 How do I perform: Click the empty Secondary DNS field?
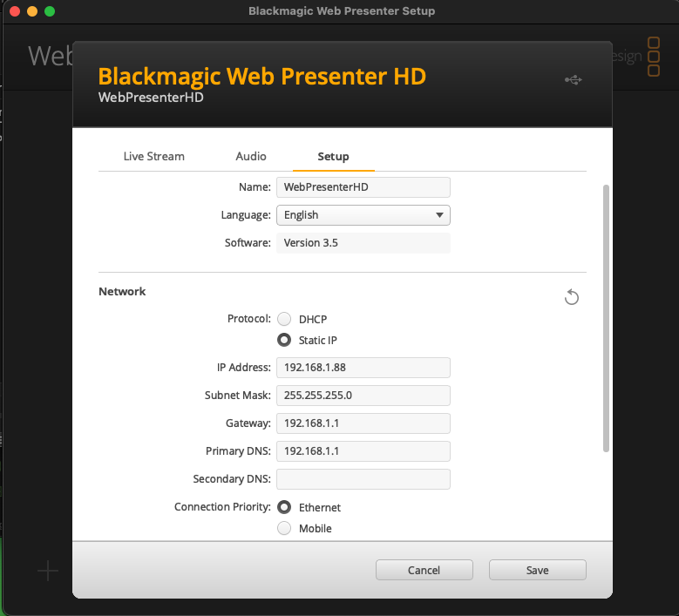click(363, 479)
